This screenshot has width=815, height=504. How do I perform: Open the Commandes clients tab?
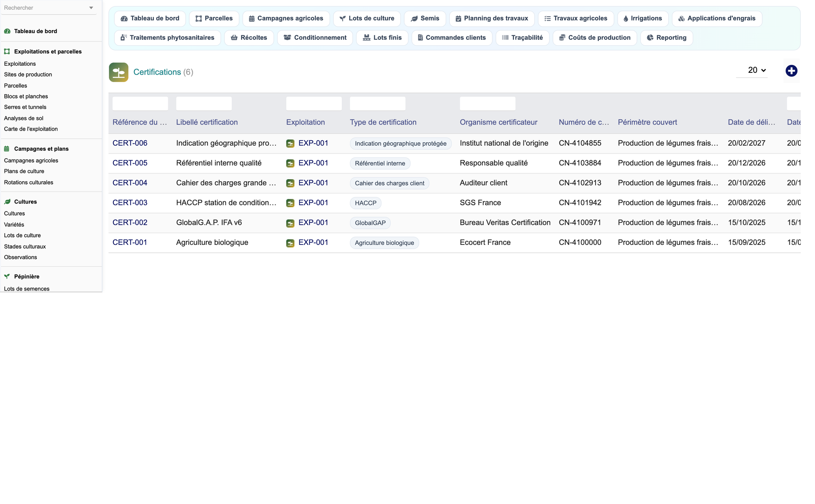(452, 38)
